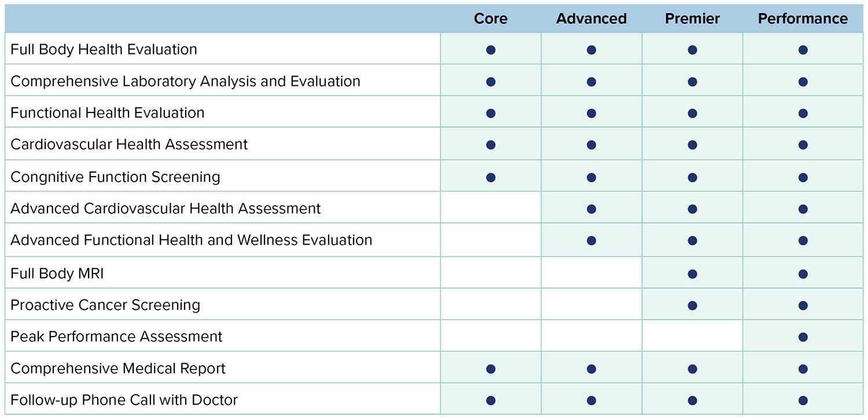This screenshot has height=420, width=868.
Task: Select the Premier column header
Action: tap(692, 19)
